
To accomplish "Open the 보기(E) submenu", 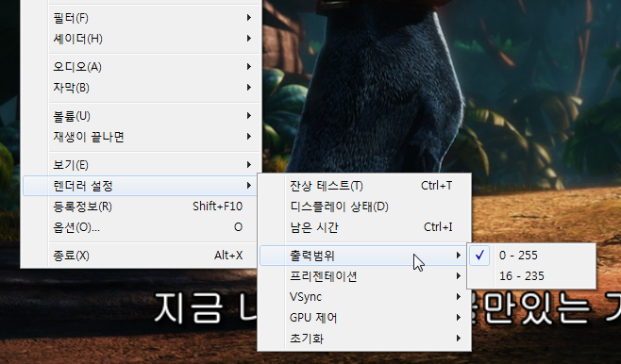I will pos(140,165).
